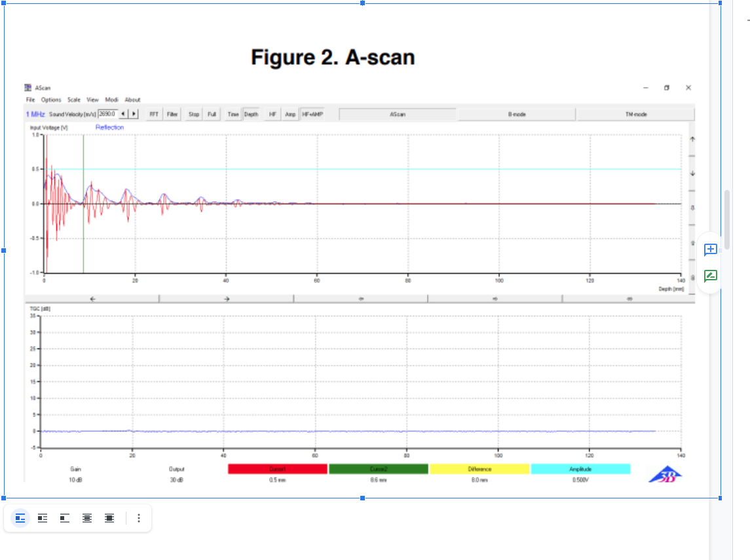Click the Sound Velocity value field
The width and height of the screenshot is (750, 560).
click(x=108, y=113)
